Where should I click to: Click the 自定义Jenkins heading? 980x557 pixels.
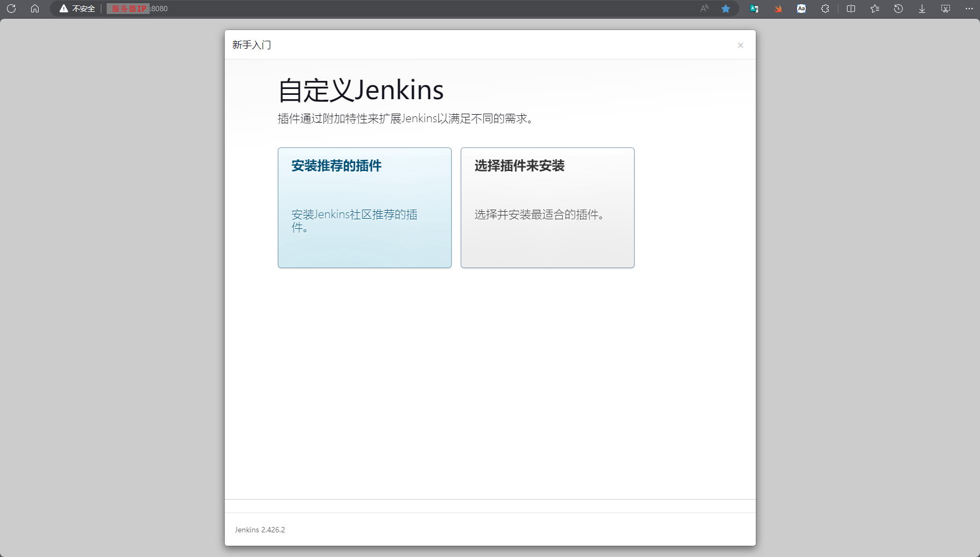pyautogui.click(x=361, y=90)
